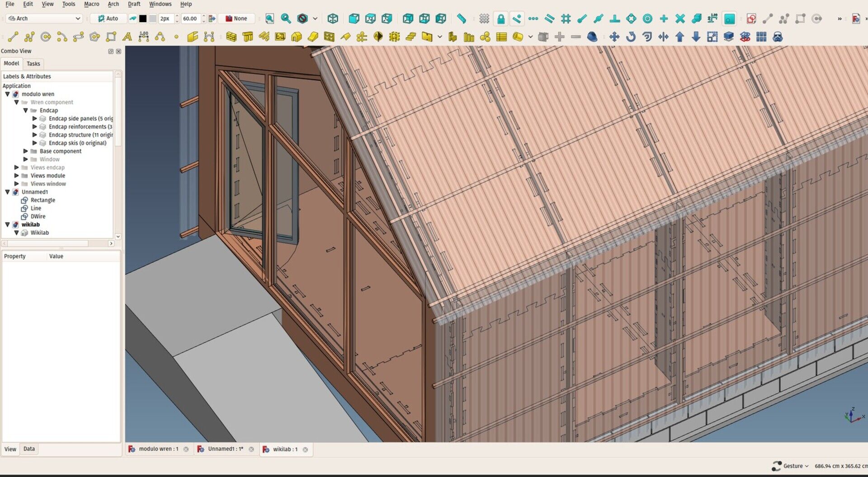This screenshot has width=868, height=477.
Task: Open the Windows menu
Action: pos(160,4)
